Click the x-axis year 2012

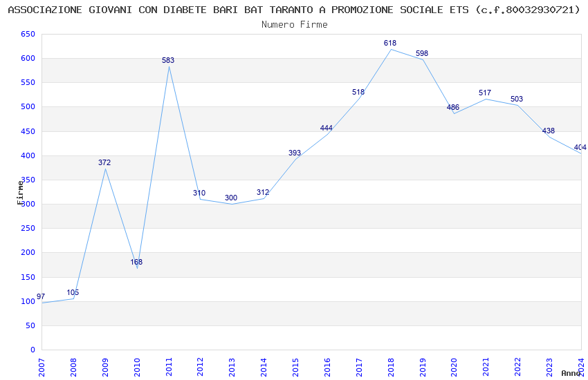coord(200,368)
